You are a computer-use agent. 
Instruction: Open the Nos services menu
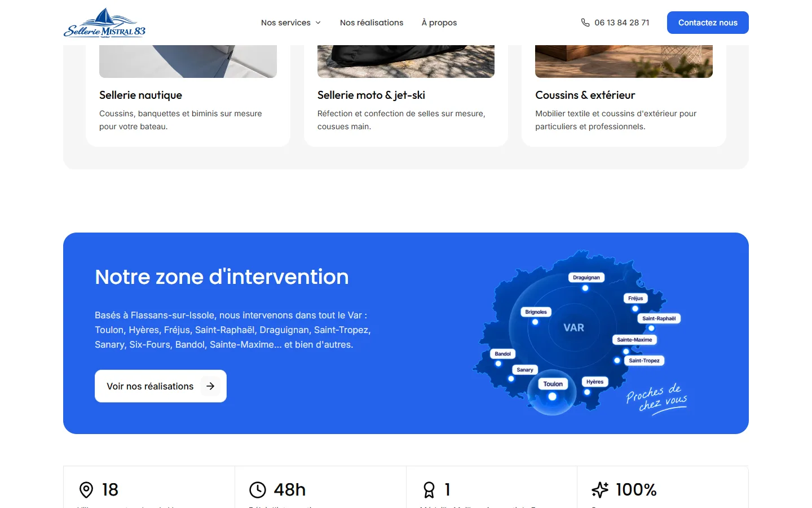pyautogui.click(x=291, y=23)
